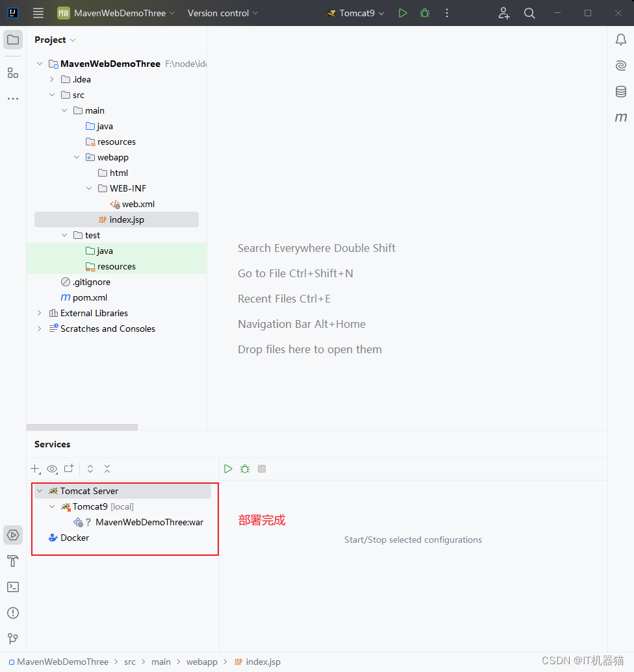
Task: Click src breadcrumb in navigation bar
Action: click(x=130, y=662)
